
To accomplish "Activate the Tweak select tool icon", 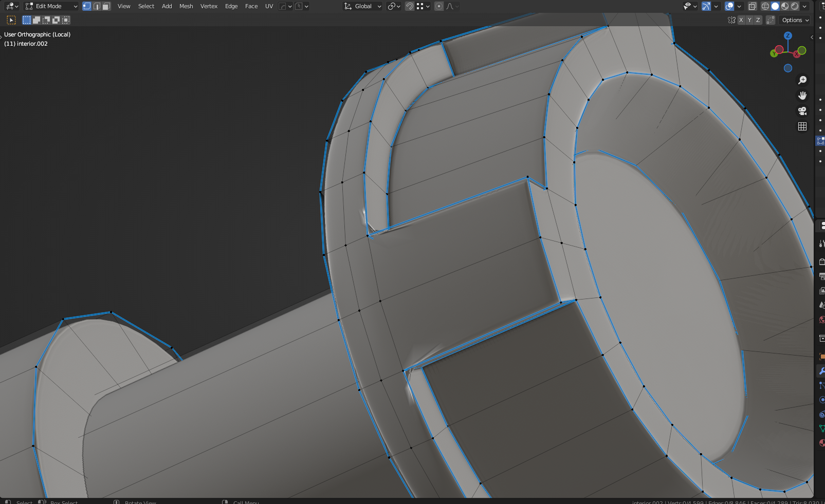I will point(11,20).
